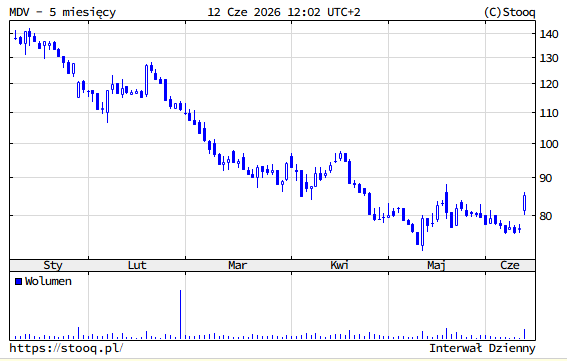Select the Mar month label
The image size is (567, 361).
point(238,265)
